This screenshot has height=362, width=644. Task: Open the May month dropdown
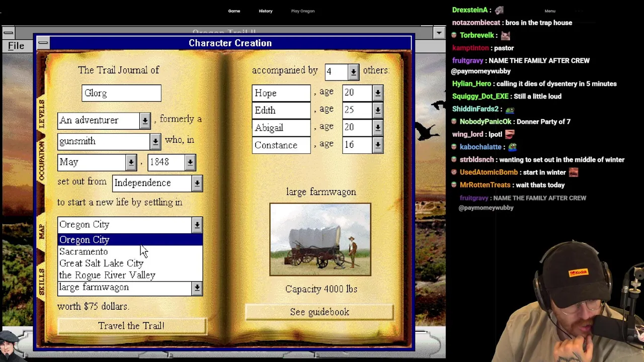coord(131,162)
